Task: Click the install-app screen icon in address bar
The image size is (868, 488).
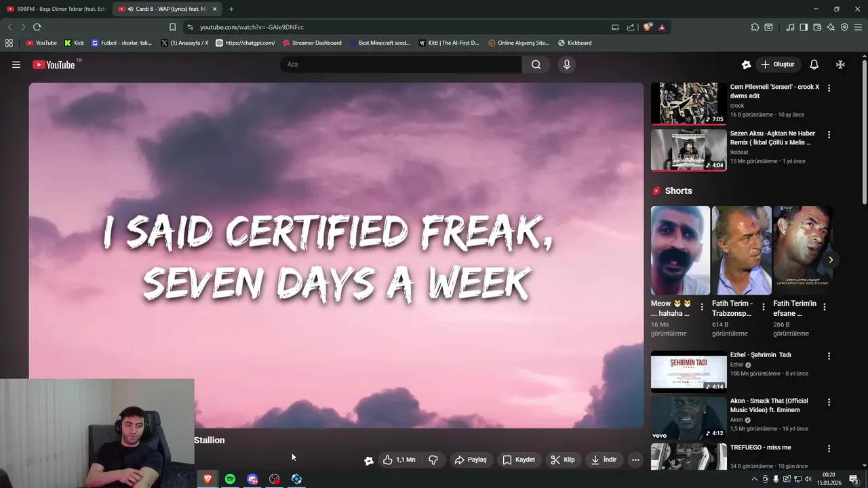Action: (x=615, y=27)
